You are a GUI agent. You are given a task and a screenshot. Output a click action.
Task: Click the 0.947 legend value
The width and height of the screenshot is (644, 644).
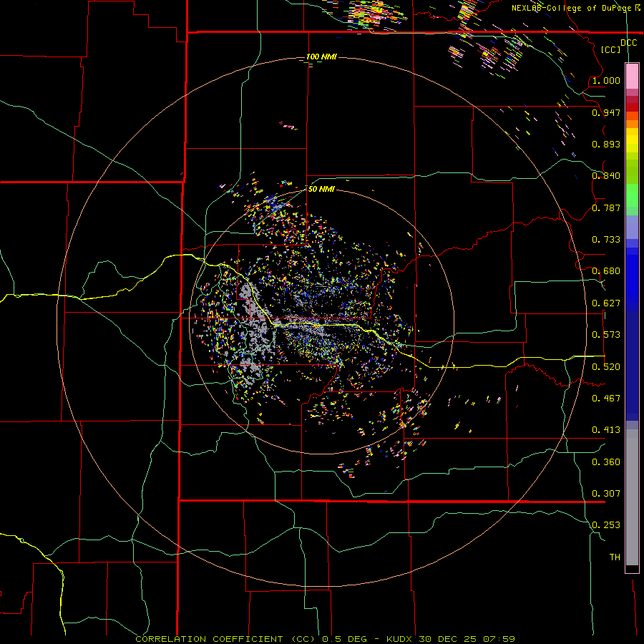coord(606,112)
